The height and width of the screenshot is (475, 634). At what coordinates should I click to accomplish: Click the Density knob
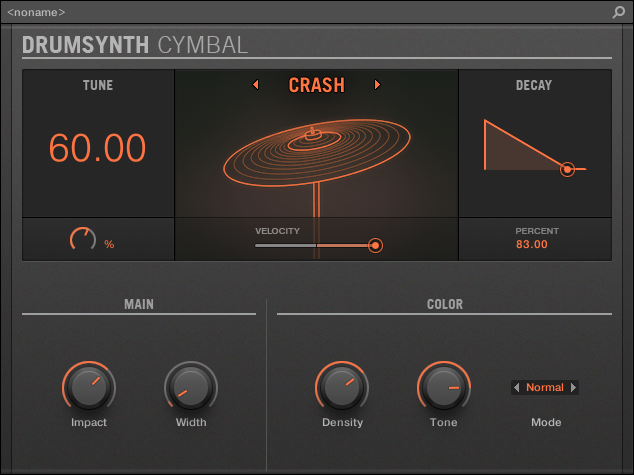coord(342,387)
